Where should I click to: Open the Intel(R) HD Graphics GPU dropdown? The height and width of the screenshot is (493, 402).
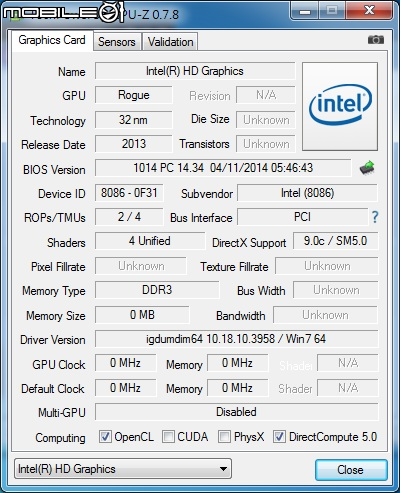pos(123,469)
